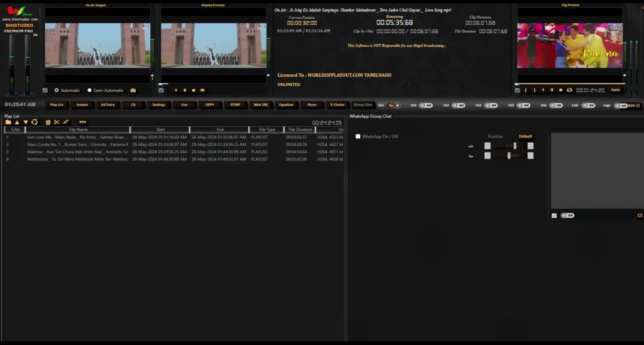Viewport: 644px width, 345px height.
Task: Skip to next item in Playlist Preview
Action: coord(203,90)
